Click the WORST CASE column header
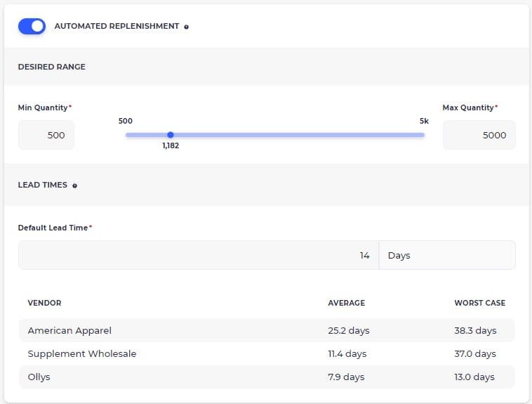 pos(480,303)
